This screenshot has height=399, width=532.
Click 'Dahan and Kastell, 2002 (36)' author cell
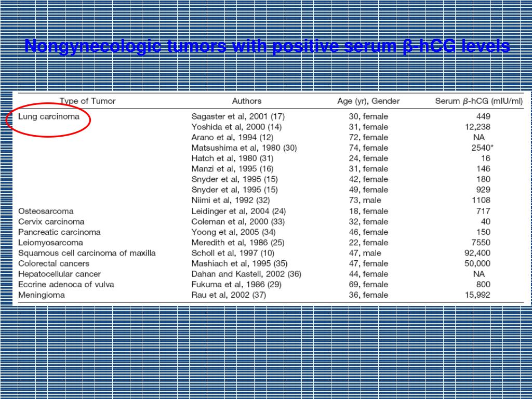click(246, 274)
